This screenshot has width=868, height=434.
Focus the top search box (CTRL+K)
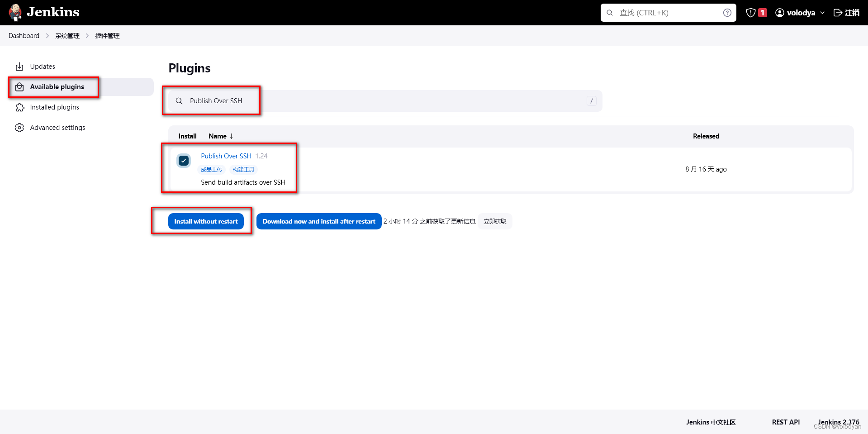pos(668,13)
